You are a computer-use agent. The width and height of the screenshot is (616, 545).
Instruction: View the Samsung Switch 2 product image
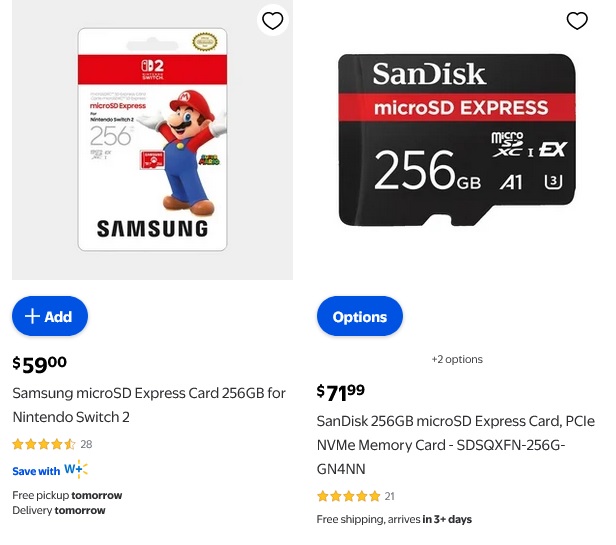[x=152, y=139]
